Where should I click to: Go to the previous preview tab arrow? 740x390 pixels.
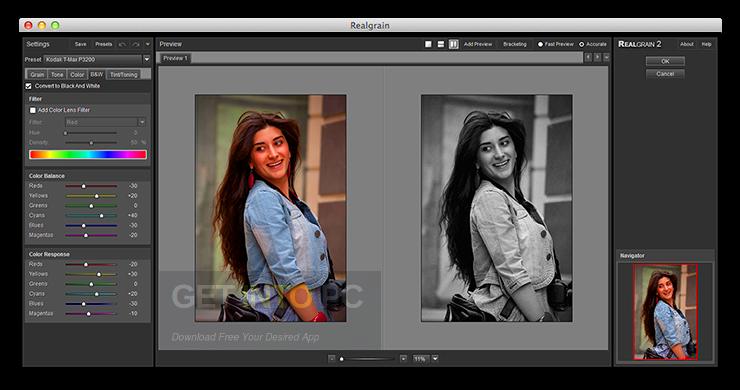(588, 57)
